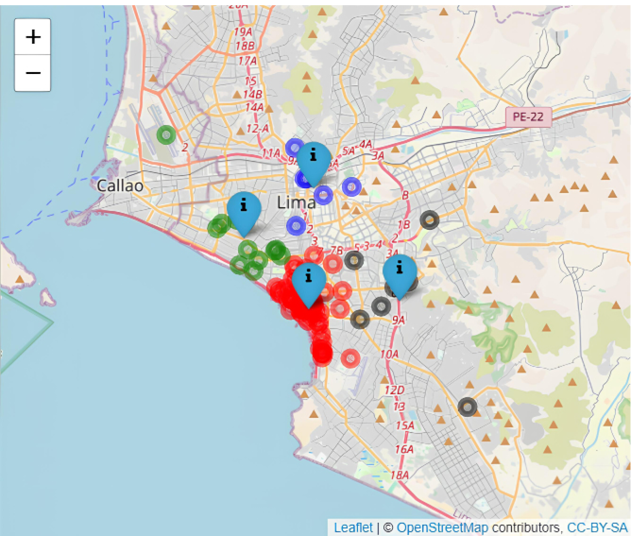Open the westernmost info marker pin
Viewport: 634px width, 540px height.
243,211
